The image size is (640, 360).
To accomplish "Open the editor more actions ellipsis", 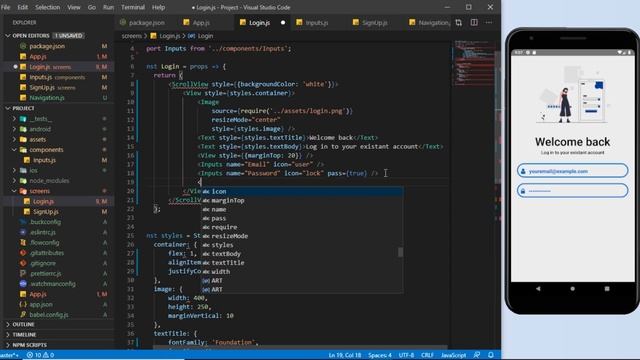I will (x=489, y=22).
